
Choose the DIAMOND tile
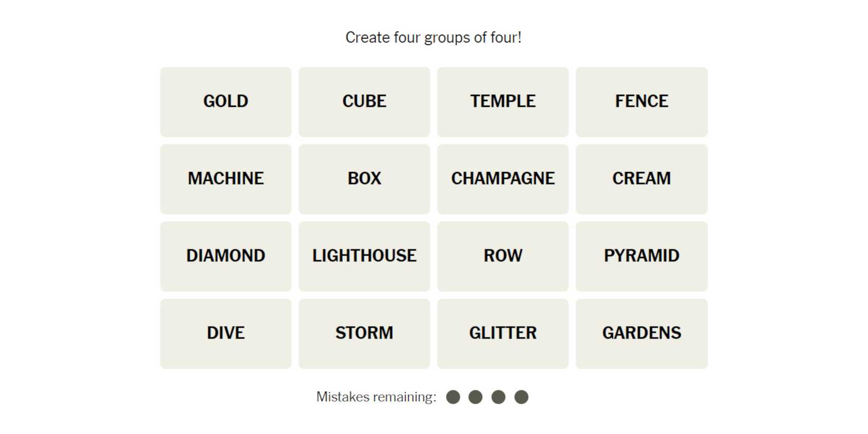pos(226,256)
